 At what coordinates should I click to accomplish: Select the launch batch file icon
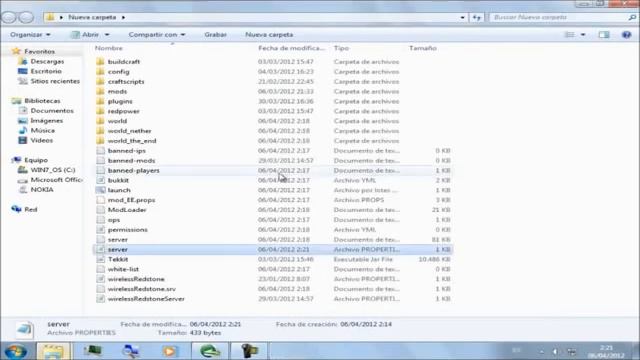point(100,190)
